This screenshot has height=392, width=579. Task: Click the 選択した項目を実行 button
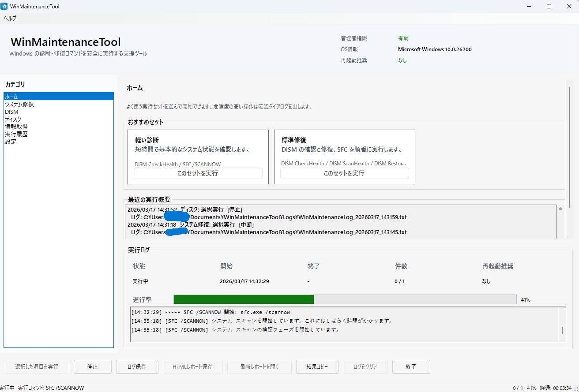(37, 366)
